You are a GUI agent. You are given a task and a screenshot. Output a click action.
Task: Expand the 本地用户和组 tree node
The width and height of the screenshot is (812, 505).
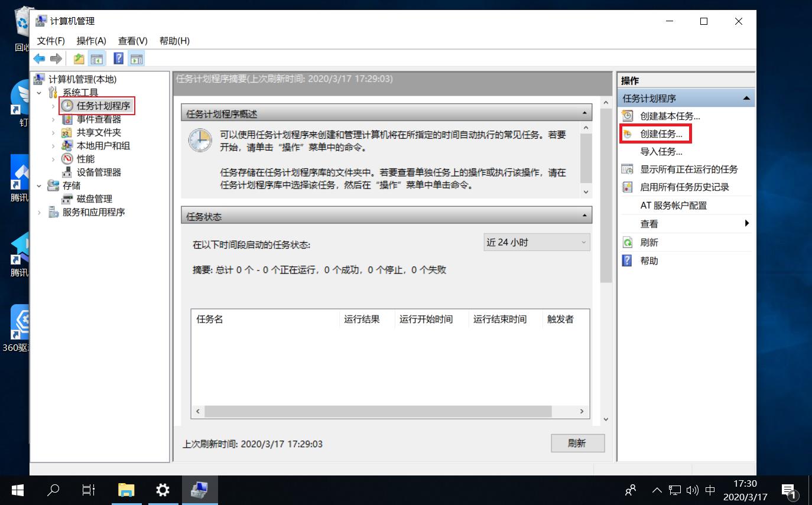point(53,146)
